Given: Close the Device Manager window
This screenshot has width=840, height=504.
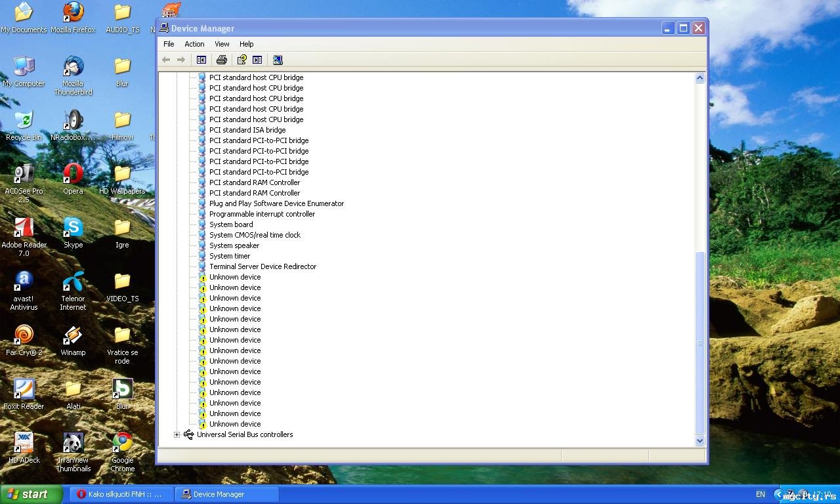Looking at the screenshot, I should click(x=698, y=28).
